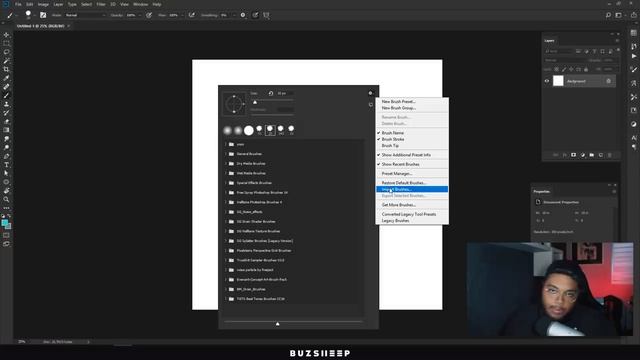Screen dimensions: 640x360
Task: Open the brush settings panel toggle in options bar
Action: point(43,15)
